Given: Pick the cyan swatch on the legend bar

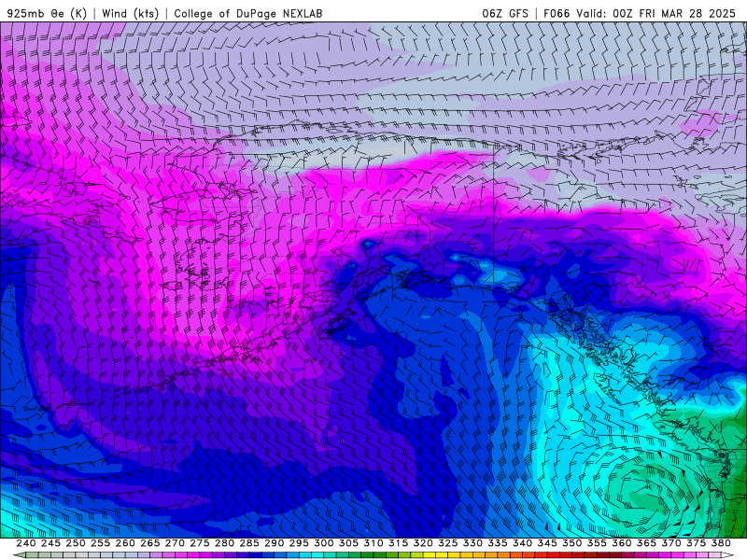Looking at the screenshot, I should (x=317, y=554).
